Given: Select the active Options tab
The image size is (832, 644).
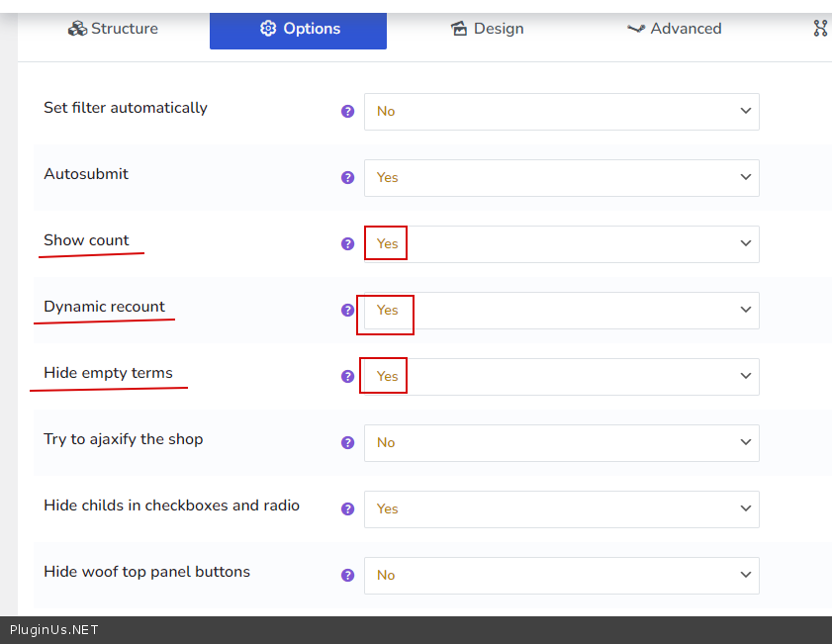Looking at the screenshot, I should pyautogui.click(x=298, y=29).
